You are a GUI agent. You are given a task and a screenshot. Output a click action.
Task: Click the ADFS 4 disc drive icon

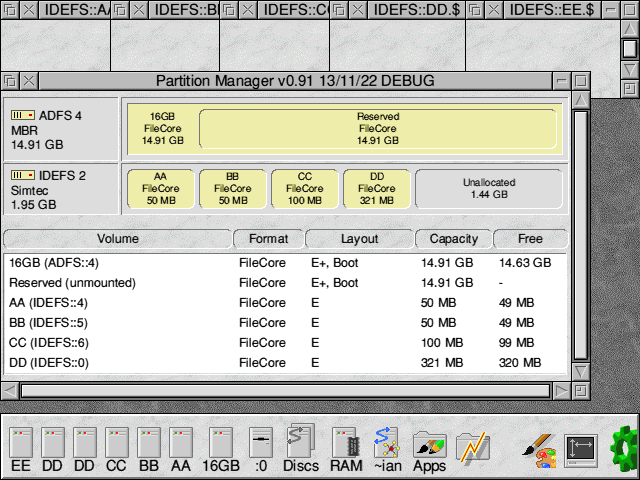[22, 116]
